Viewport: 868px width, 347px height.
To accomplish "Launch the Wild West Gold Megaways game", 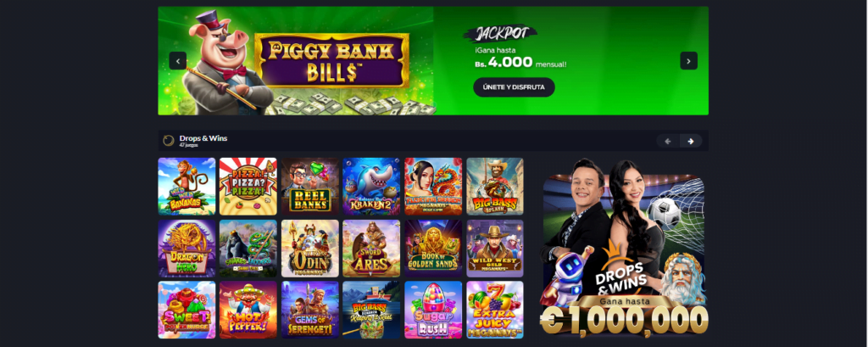I will click(495, 249).
